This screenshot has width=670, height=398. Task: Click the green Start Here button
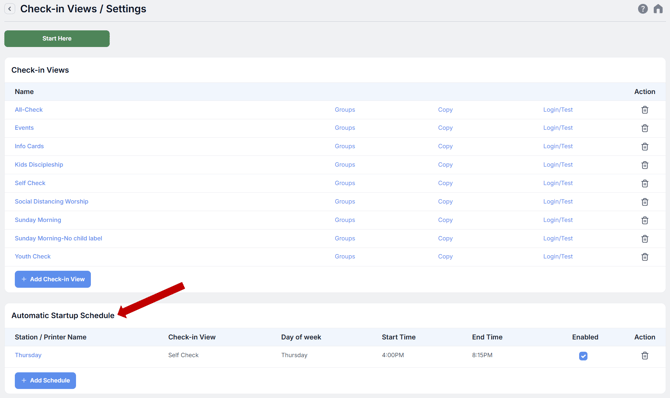(57, 38)
